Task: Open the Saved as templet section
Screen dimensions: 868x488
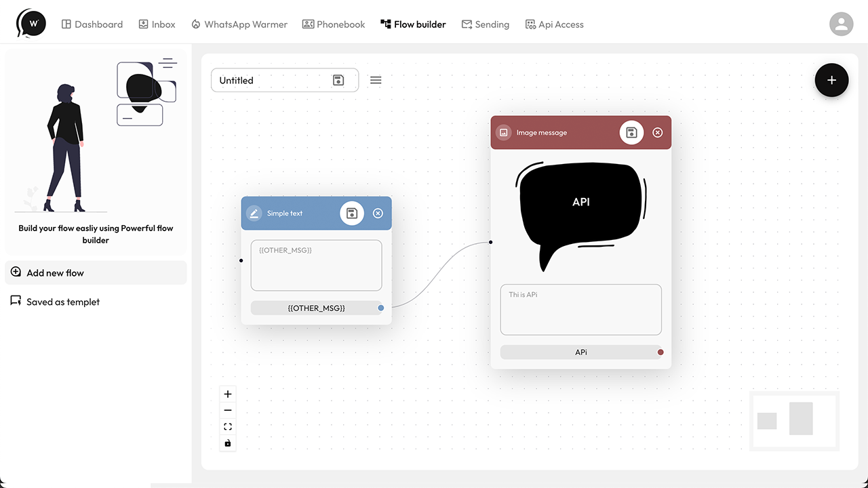Action: [x=62, y=302]
